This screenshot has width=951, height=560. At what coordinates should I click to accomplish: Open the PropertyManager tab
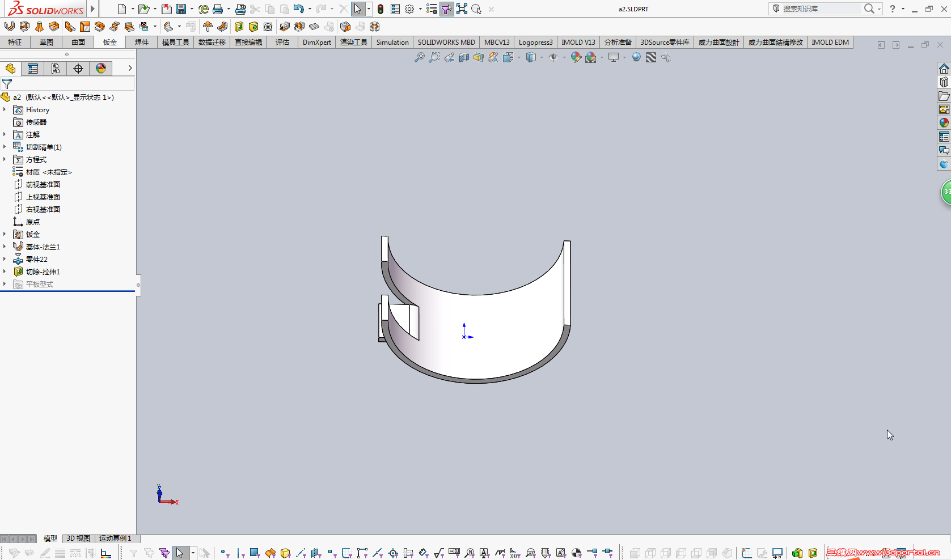pos(33,69)
